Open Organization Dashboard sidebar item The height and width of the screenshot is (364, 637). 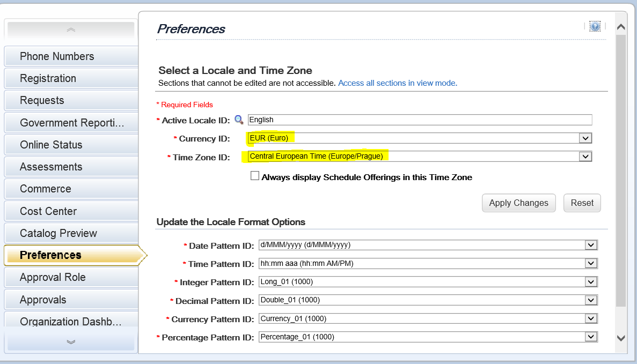tap(71, 320)
